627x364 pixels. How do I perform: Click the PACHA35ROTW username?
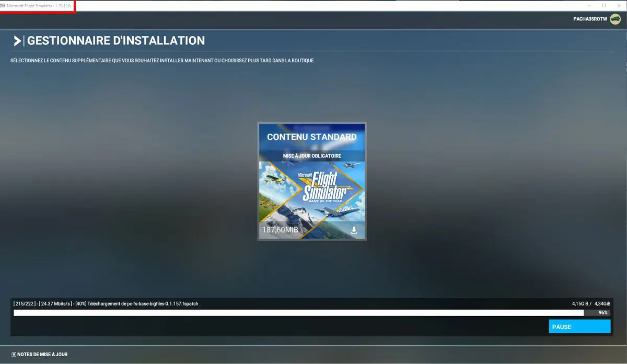click(x=590, y=19)
